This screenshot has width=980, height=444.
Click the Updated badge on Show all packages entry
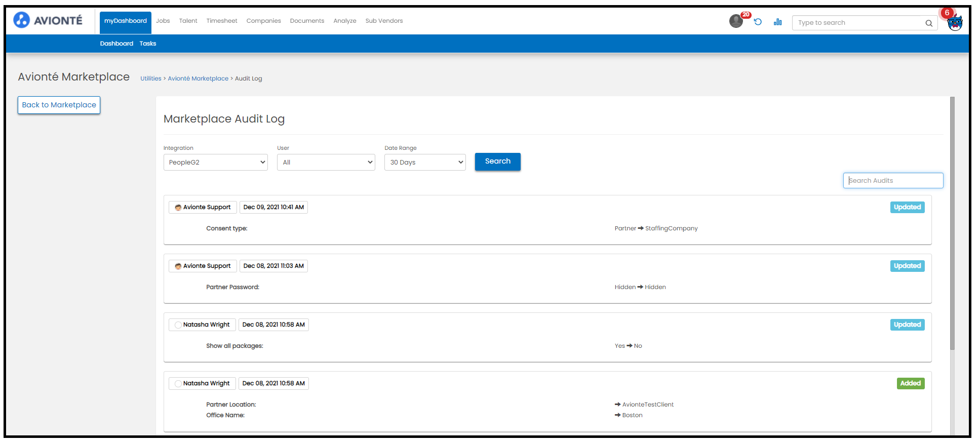click(x=908, y=325)
